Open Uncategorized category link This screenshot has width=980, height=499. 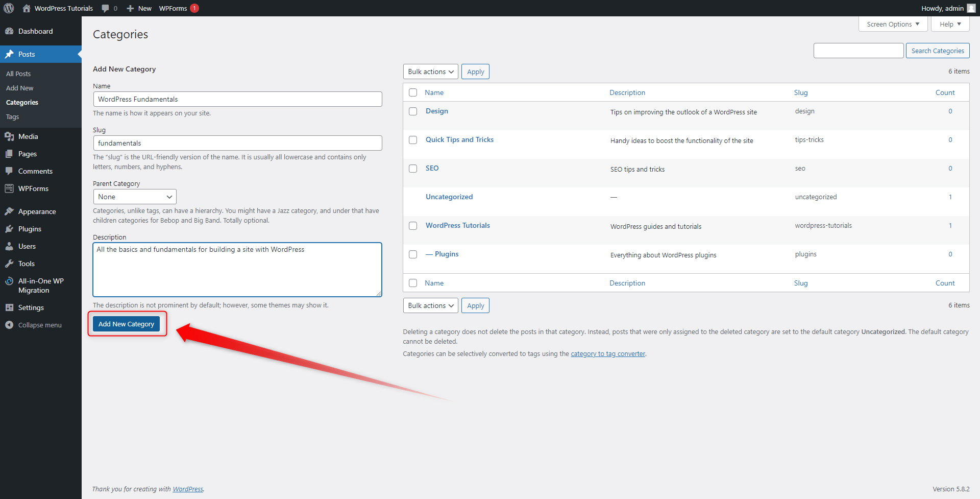[449, 197]
